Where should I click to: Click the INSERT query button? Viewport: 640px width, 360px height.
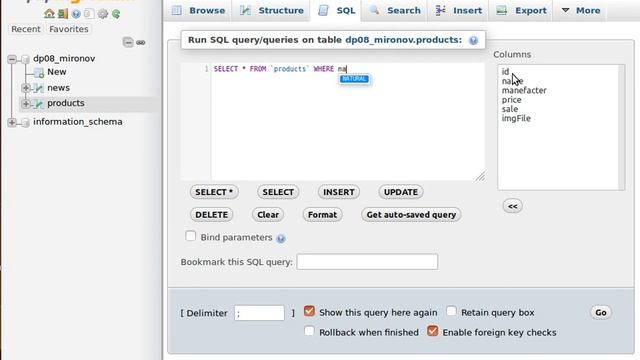(x=338, y=192)
